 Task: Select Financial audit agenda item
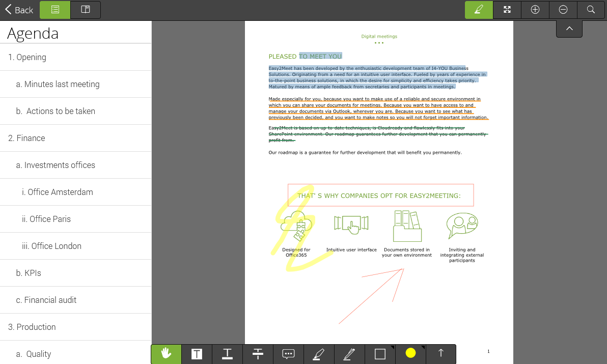[75, 300]
